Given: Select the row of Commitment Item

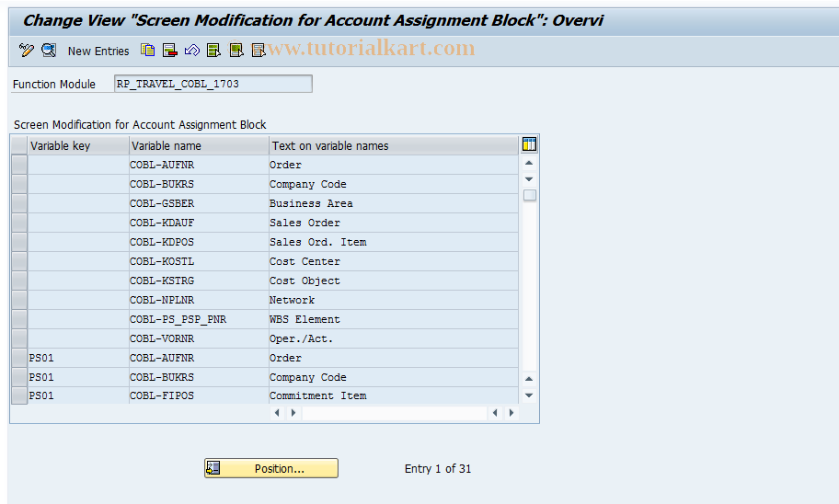Looking at the screenshot, I should coord(19,395).
